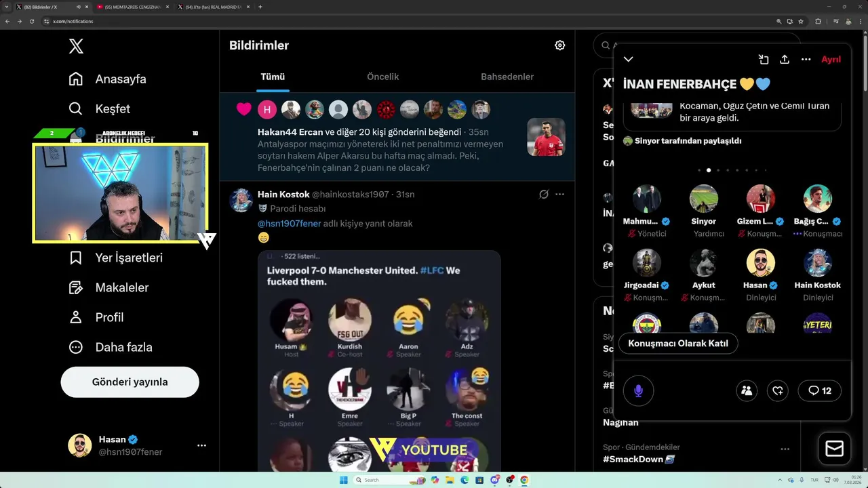Open the Windows Start menu
This screenshot has height=488, width=868.
pyautogui.click(x=343, y=480)
